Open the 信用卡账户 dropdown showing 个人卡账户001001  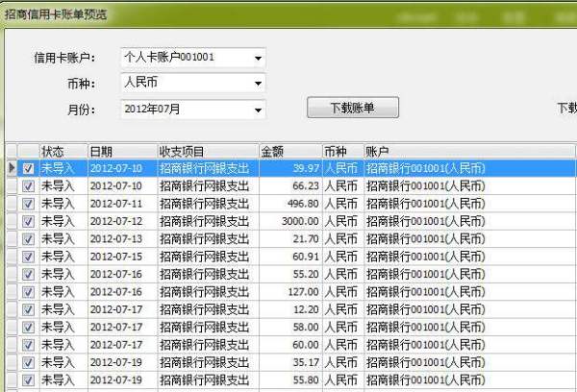click(193, 58)
